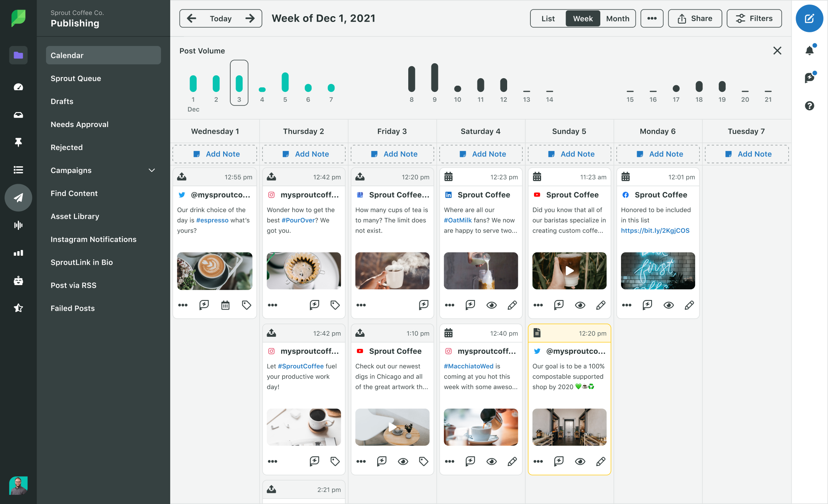Open the more options menu on Wednesday post
This screenshot has height=504, width=828.
coord(182,305)
